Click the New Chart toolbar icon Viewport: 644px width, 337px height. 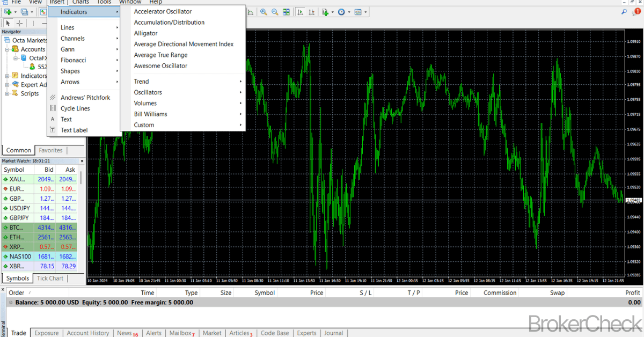[8, 12]
